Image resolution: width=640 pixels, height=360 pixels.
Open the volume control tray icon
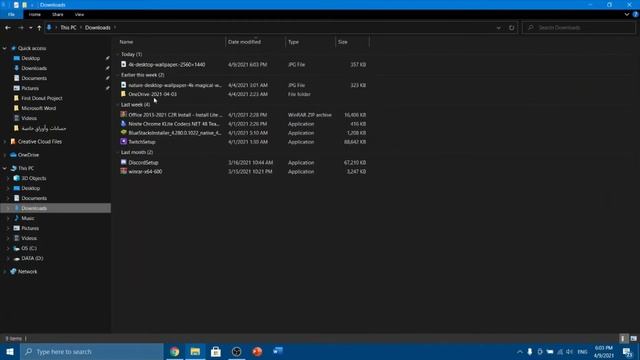click(x=570, y=352)
